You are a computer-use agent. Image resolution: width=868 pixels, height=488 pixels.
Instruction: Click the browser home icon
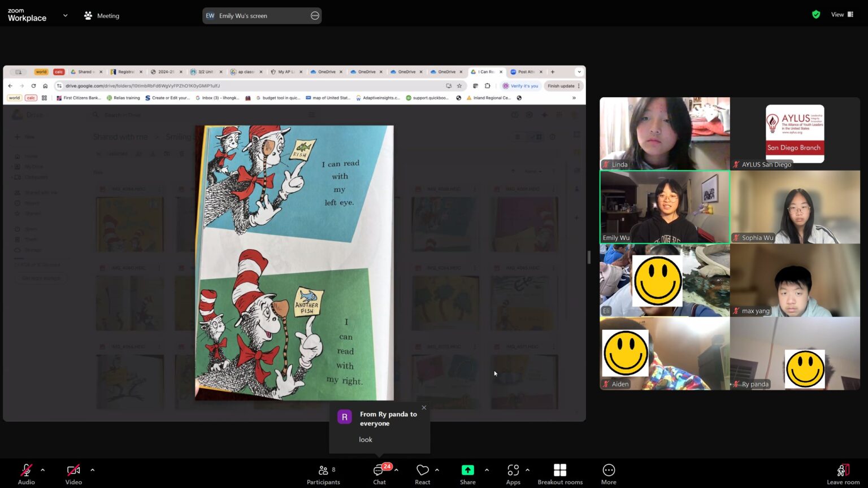point(45,86)
